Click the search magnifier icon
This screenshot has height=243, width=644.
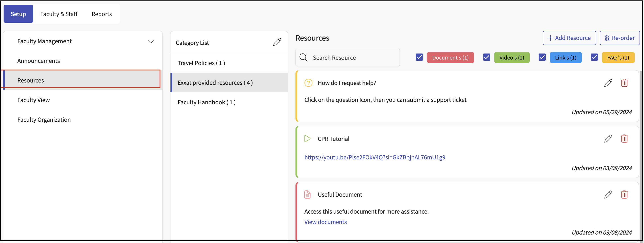pyautogui.click(x=303, y=58)
